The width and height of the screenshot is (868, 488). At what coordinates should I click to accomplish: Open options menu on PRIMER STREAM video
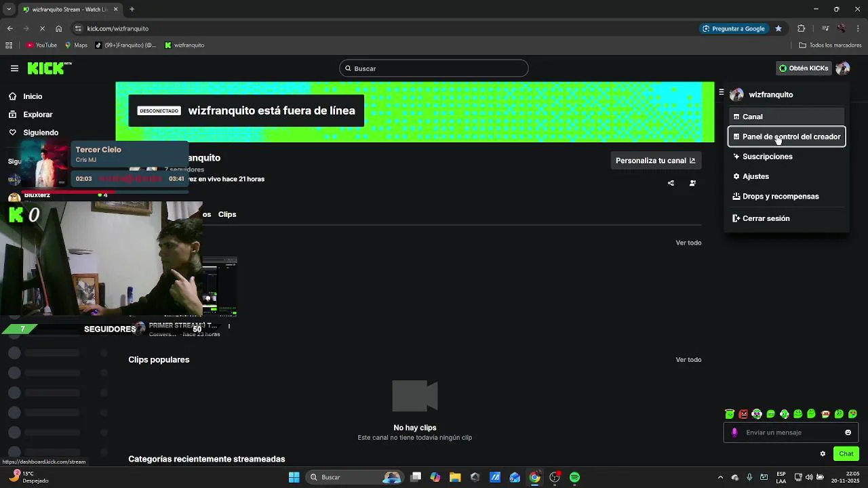point(229,327)
